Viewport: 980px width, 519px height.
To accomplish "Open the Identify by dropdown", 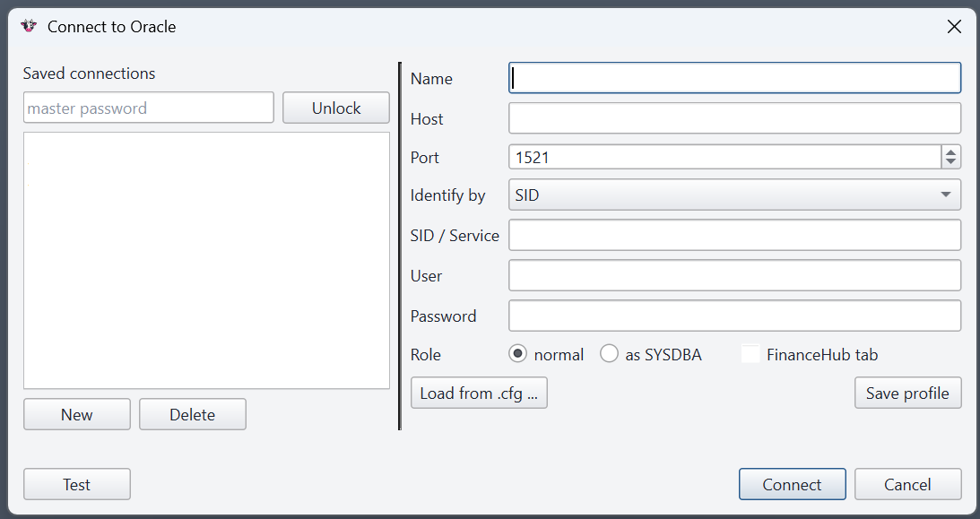I will [734, 195].
